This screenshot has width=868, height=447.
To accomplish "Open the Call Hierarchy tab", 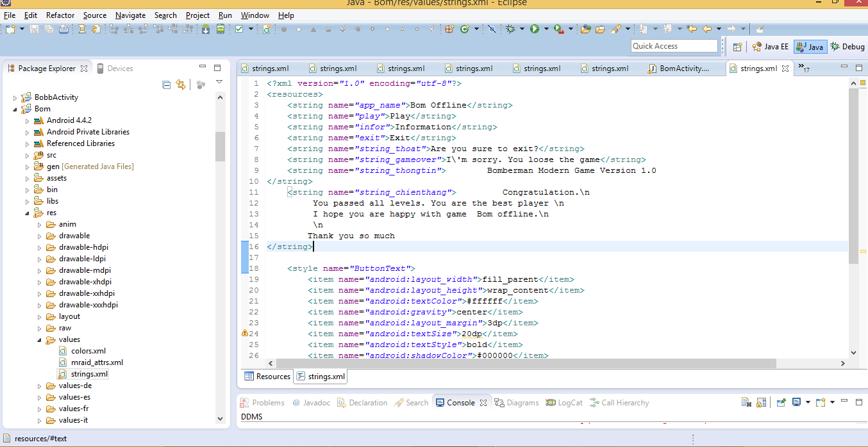I will coord(619,403).
